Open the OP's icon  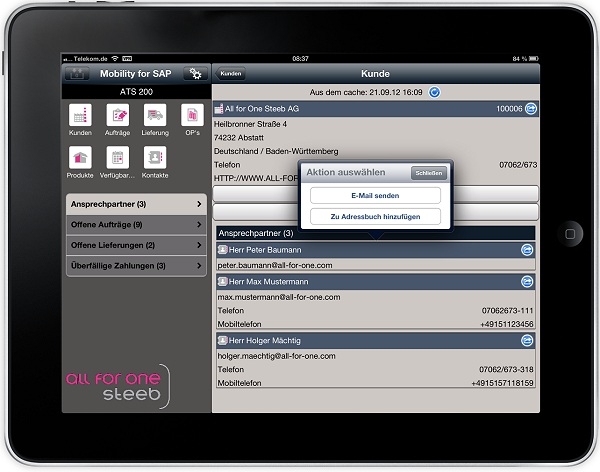pos(192,116)
